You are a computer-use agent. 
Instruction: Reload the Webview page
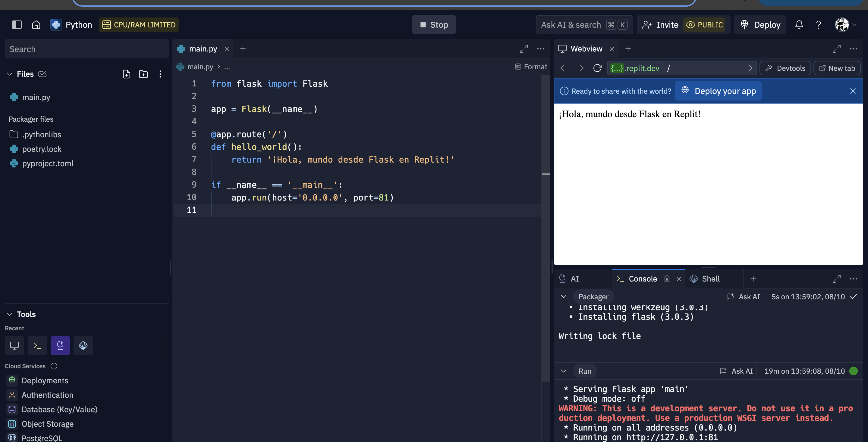597,68
